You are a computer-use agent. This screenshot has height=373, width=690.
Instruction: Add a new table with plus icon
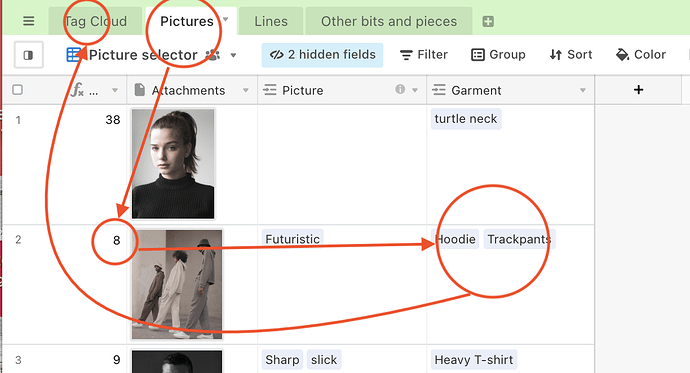point(488,21)
